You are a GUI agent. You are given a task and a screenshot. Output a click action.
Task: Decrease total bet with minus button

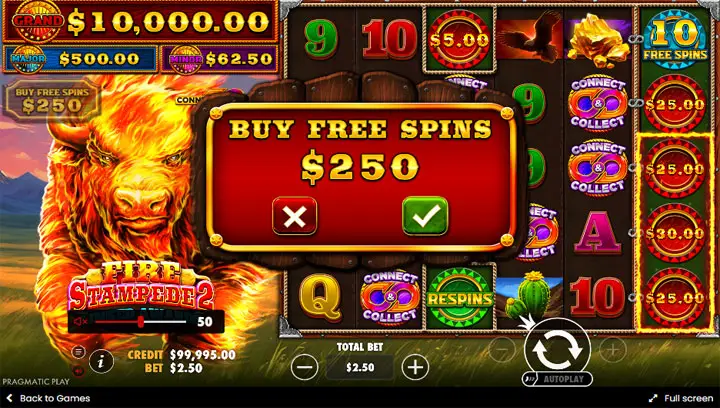click(304, 367)
